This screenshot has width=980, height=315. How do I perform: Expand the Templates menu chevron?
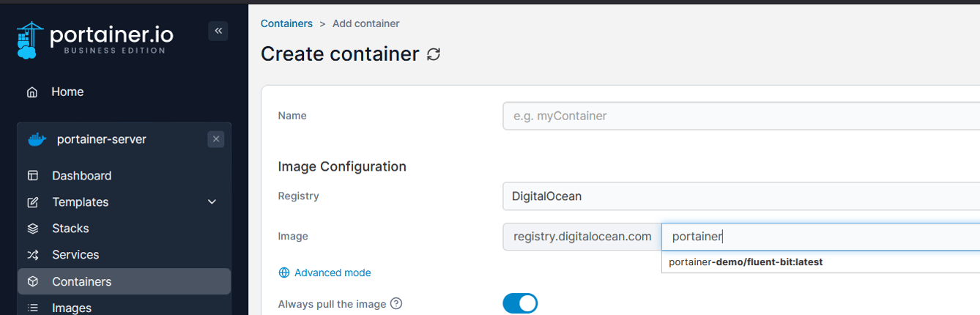click(x=212, y=202)
